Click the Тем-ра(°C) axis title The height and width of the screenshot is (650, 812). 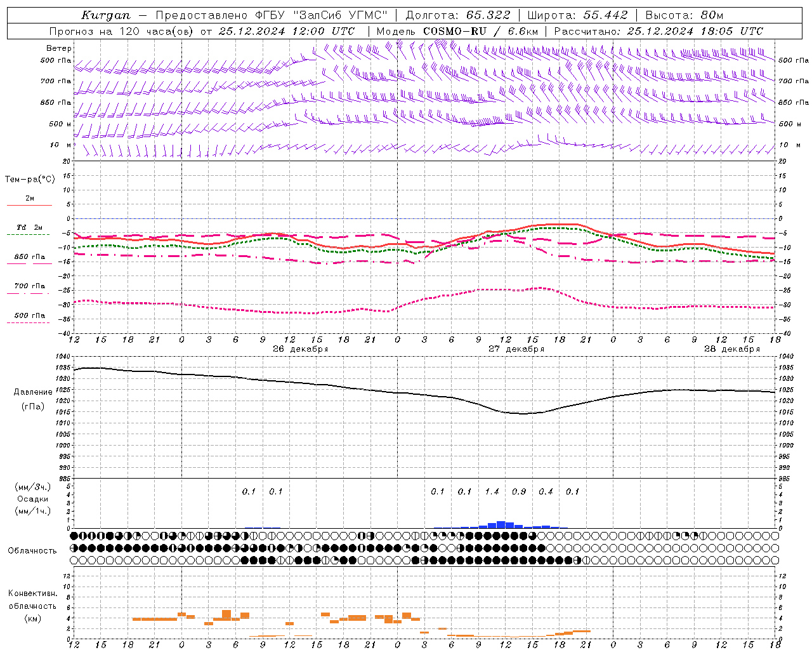tap(30, 180)
